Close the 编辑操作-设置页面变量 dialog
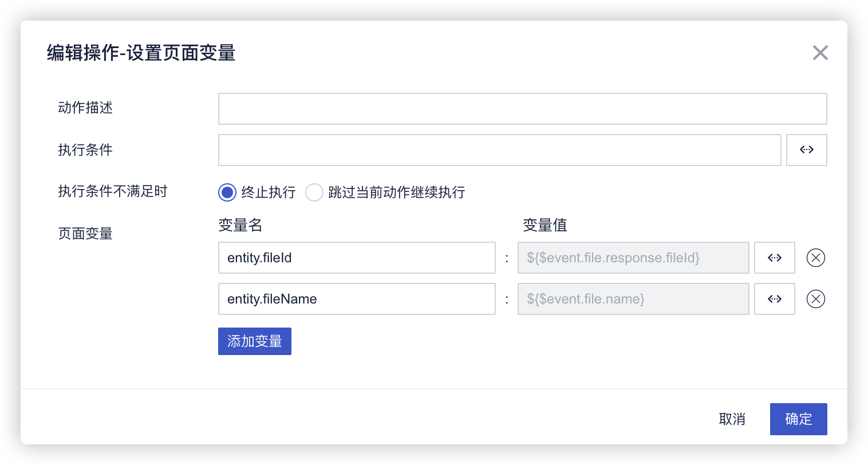Screen dimensions: 868x465 [x=820, y=53]
